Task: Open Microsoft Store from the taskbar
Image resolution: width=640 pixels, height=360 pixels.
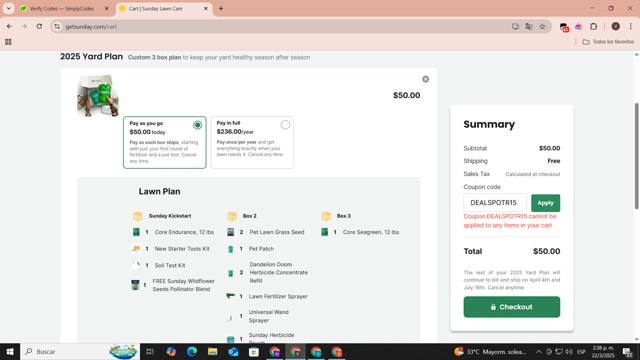Action: coord(254,351)
